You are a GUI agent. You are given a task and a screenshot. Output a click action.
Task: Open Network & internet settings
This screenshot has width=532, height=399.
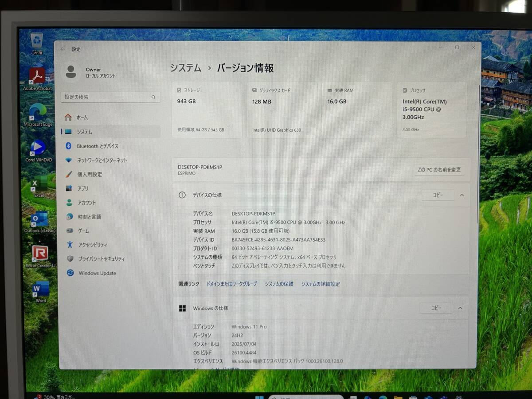(111, 160)
